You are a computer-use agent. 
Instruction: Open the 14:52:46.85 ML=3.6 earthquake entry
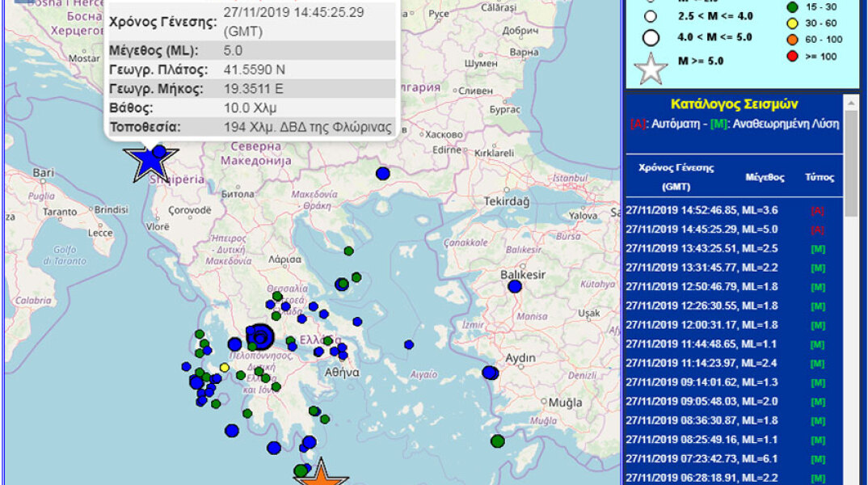[702, 210]
